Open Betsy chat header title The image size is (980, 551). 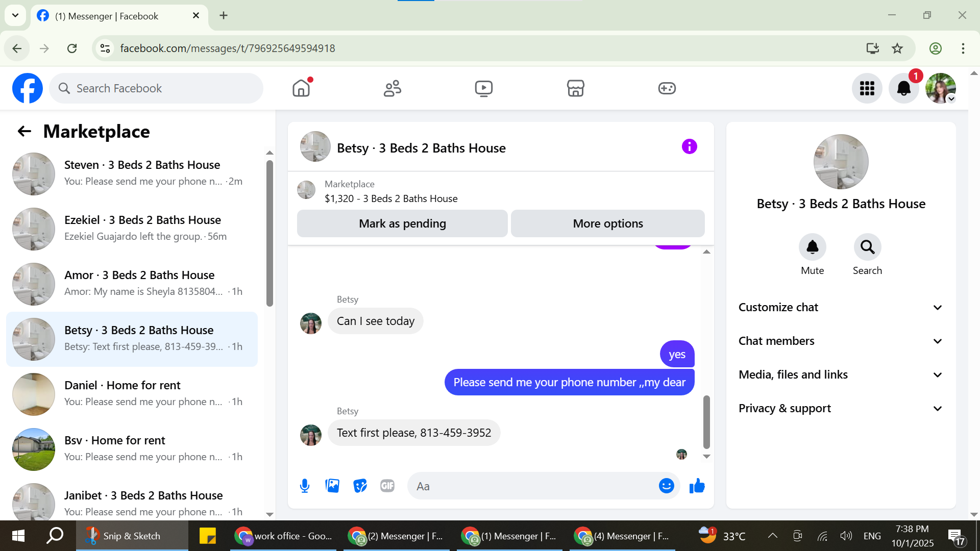click(x=421, y=148)
